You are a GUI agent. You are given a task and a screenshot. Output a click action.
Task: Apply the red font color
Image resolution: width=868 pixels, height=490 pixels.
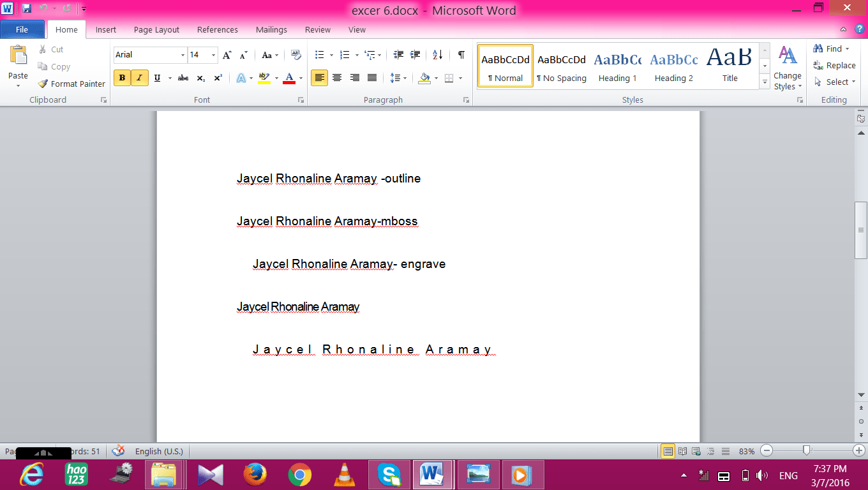click(x=289, y=78)
